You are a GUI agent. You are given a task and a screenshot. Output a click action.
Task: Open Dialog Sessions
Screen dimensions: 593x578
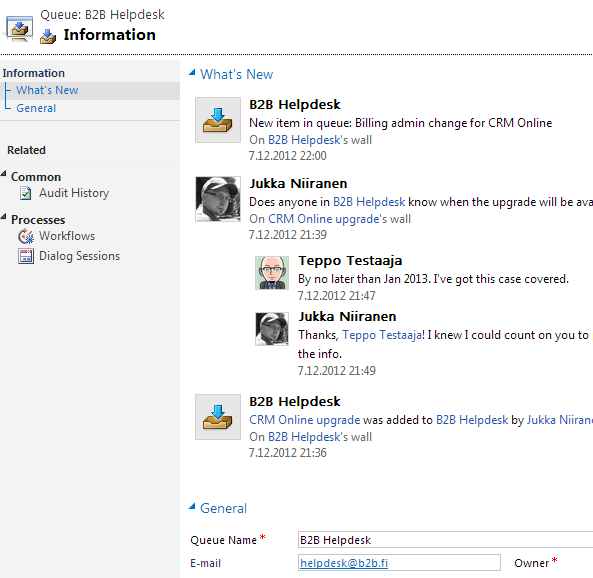79,256
